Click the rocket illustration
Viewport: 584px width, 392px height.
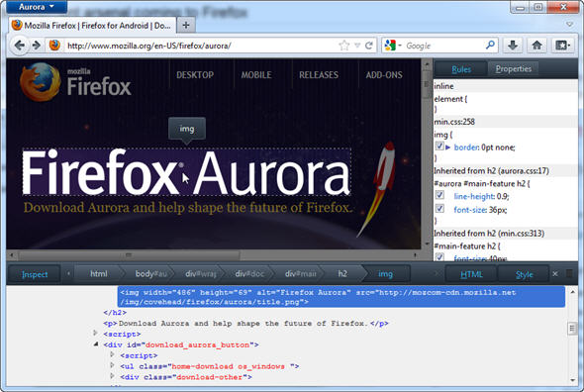(376, 189)
